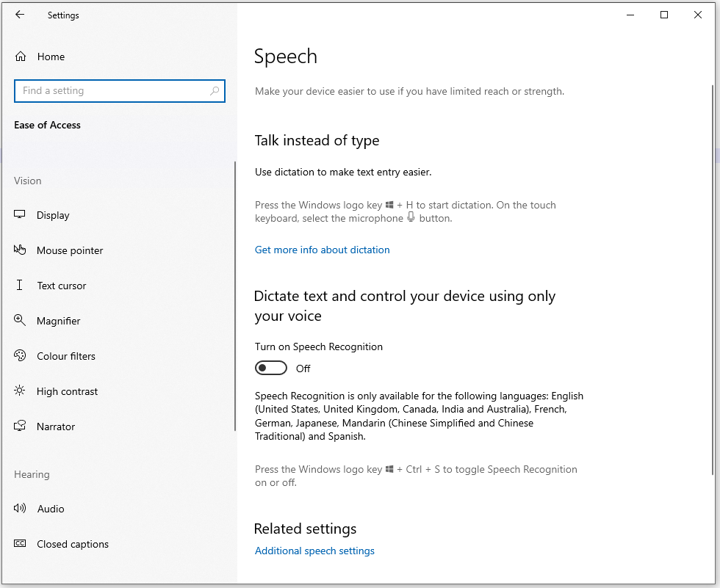The height and width of the screenshot is (588, 720).
Task: Select the Magnifier icon
Action: [20, 320]
